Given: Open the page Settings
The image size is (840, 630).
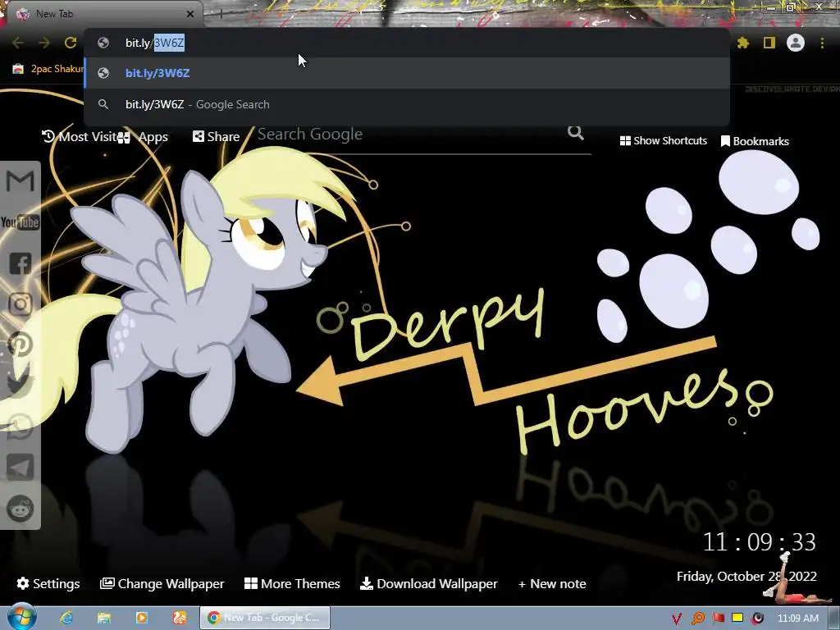Looking at the screenshot, I should [48, 583].
